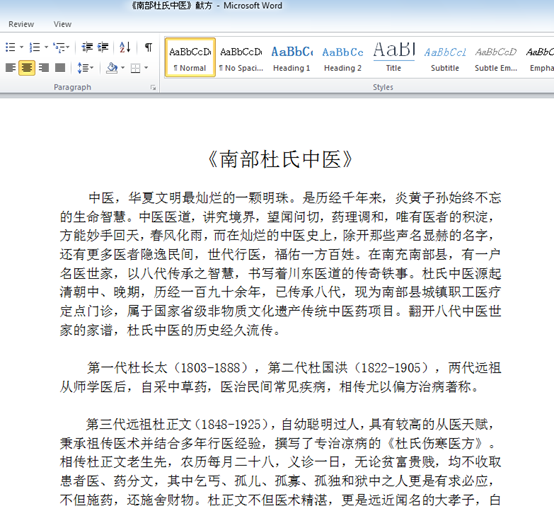Click Increase Indent icon

[103, 47]
